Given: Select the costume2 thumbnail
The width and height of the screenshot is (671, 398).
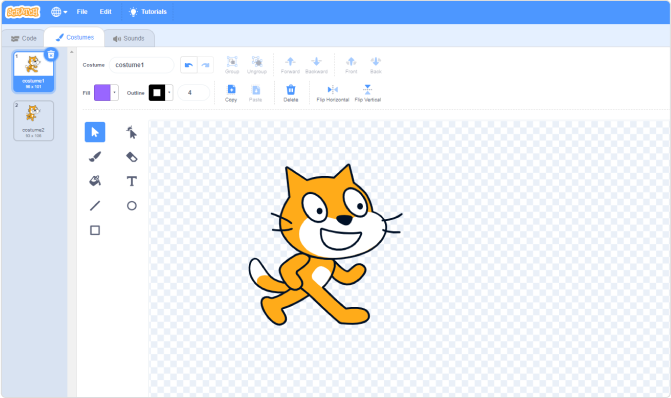Looking at the screenshot, I should (x=33, y=120).
